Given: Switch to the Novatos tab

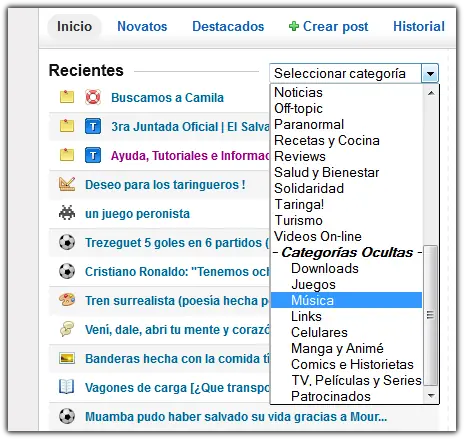Looking at the screenshot, I should (x=142, y=26).
